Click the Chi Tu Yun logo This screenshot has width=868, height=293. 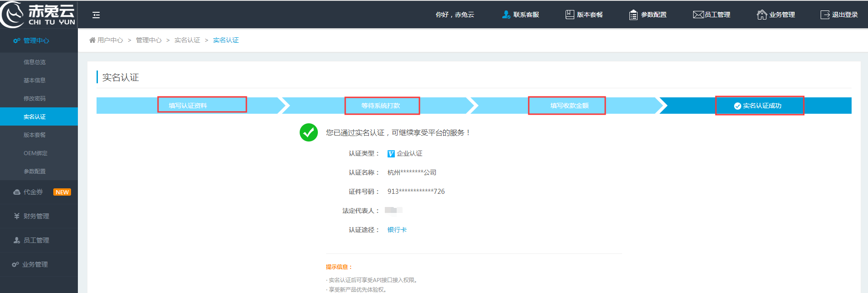[38, 15]
